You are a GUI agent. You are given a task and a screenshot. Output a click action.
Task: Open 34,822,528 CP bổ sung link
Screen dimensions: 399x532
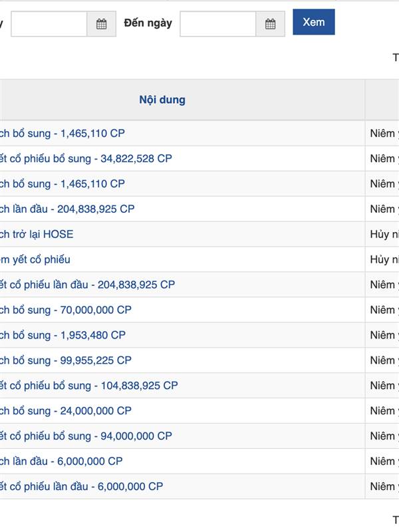point(86,158)
